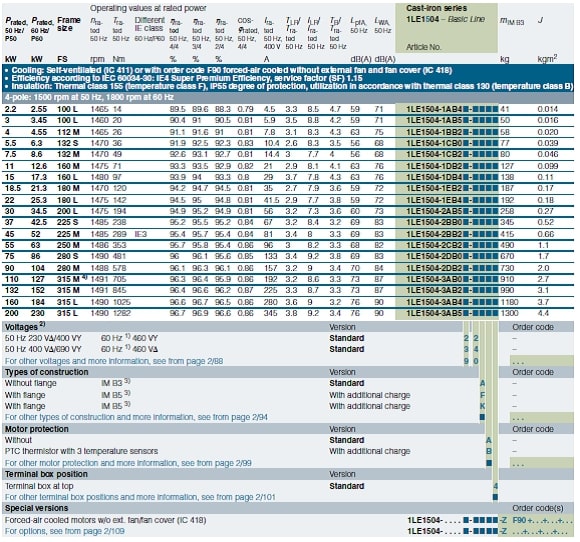Click the F90 order code text

click(x=519, y=520)
